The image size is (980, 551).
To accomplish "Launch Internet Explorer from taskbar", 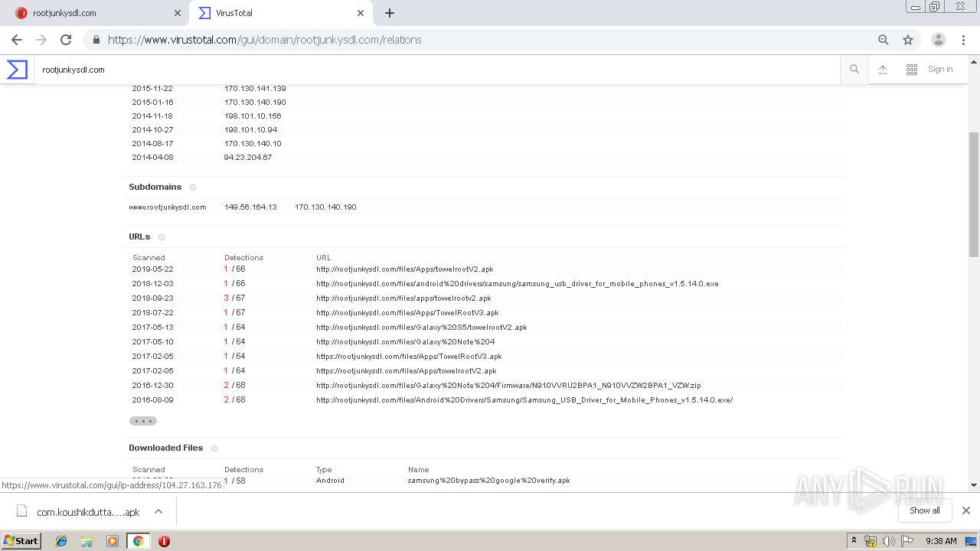I will click(x=61, y=541).
